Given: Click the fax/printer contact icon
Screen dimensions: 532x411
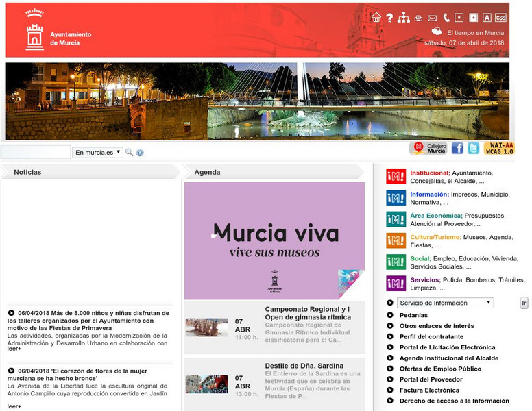Looking at the screenshot, I should pyautogui.click(x=418, y=18).
